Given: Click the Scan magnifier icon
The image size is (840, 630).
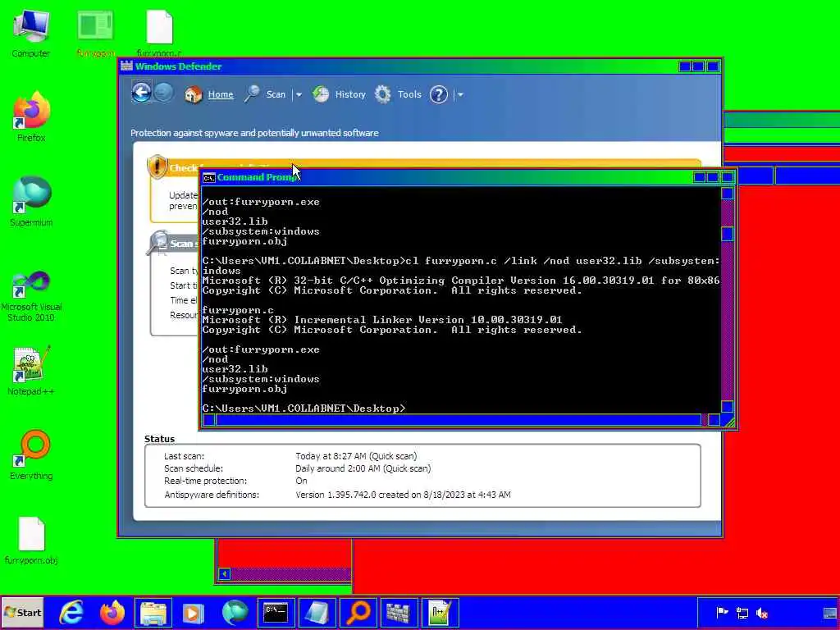Looking at the screenshot, I should (x=251, y=94).
